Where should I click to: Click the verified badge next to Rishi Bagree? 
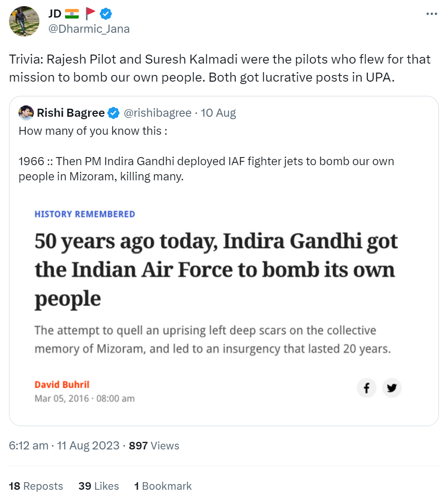(113, 113)
